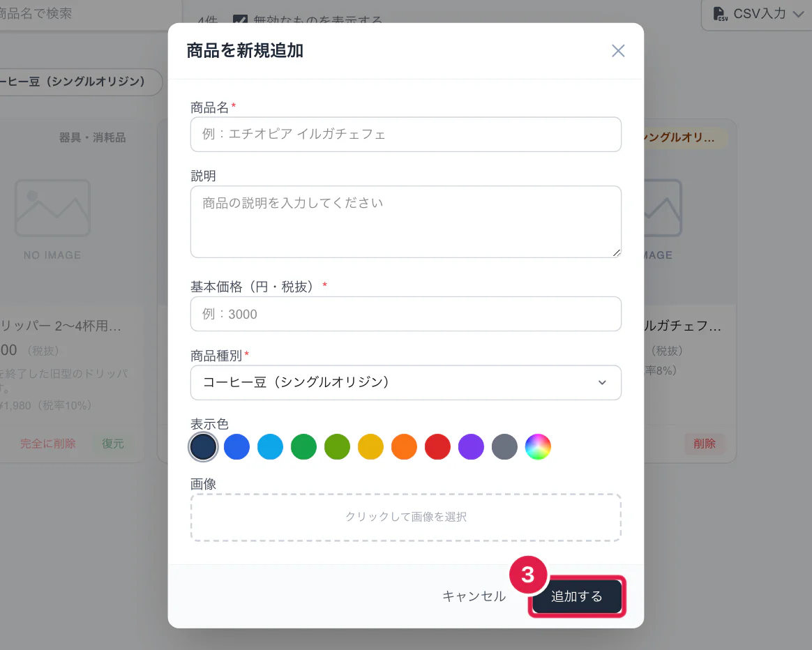The height and width of the screenshot is (650, 812).
Task: Click the image placeholder on right card
Action: click(x=663, y=209)
